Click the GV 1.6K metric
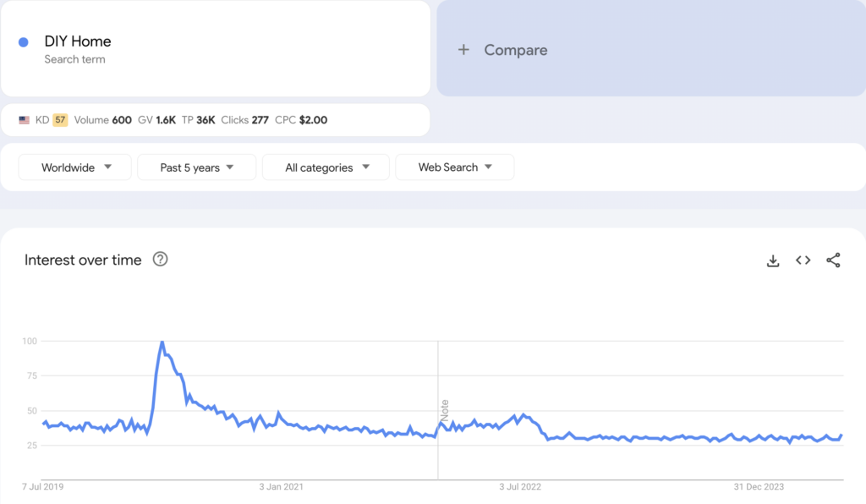 point(156,120)
